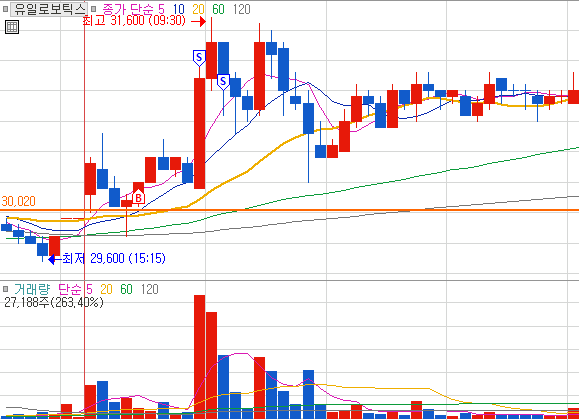Select the volume 20-period average legend
The height and width of the screenshot is (420, 579).
(106, 289)
